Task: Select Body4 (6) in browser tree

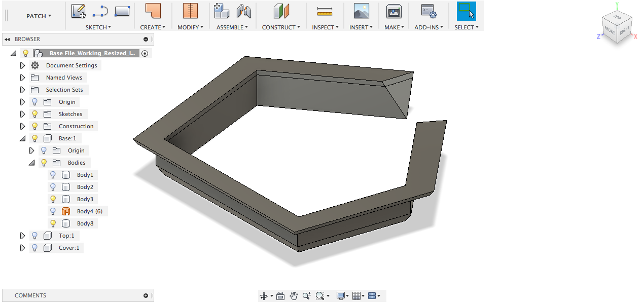Action: tap(89, 211)
